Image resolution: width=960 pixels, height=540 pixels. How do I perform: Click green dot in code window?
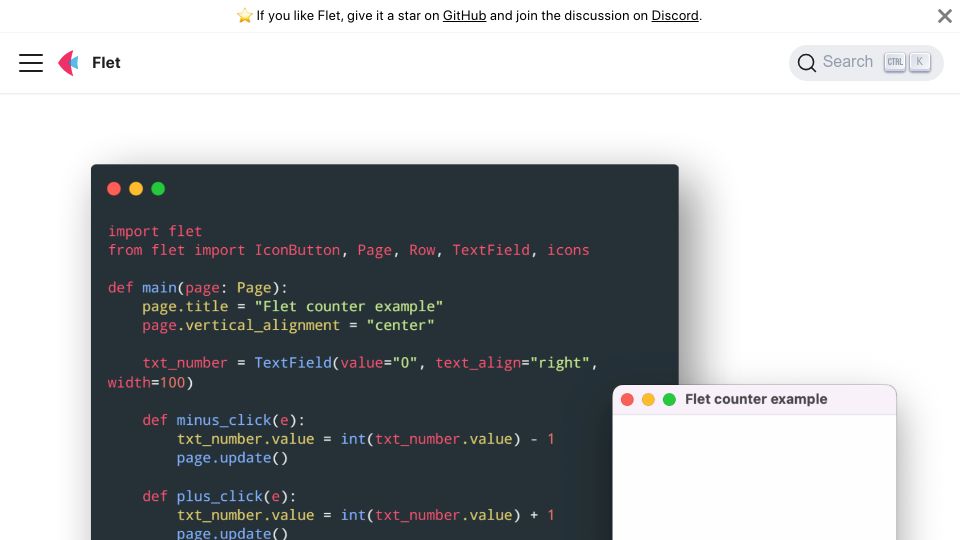[x=158, y=189]
